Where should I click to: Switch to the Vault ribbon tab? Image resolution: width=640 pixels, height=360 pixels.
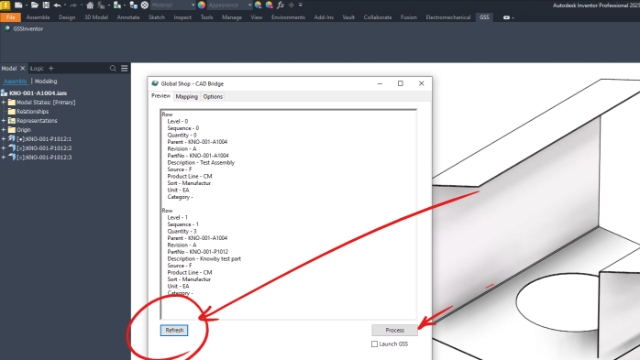click(x=349, y=17)
